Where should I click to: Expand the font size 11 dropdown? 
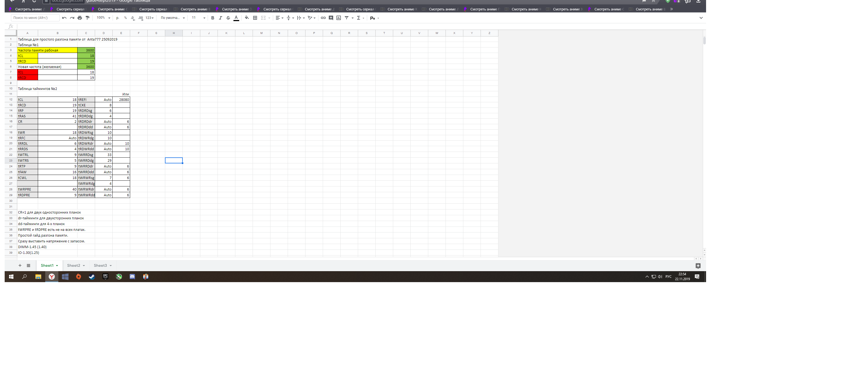click(198, 18)
